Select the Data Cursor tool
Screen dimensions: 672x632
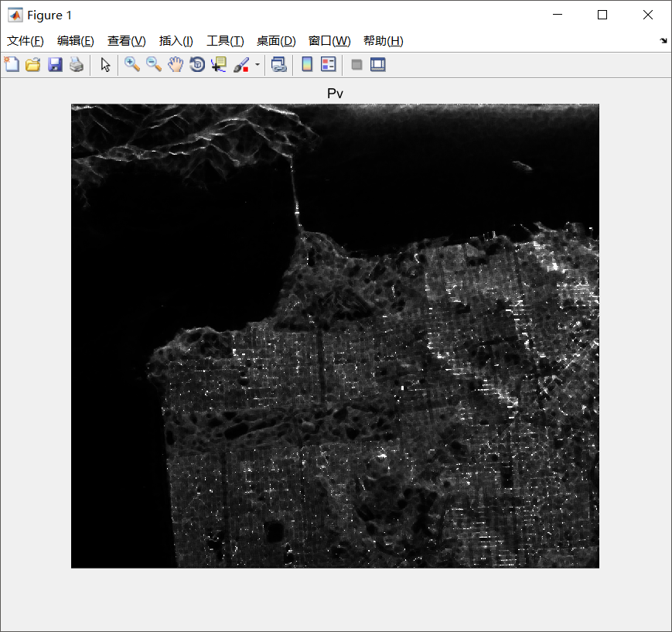point(219,65)
